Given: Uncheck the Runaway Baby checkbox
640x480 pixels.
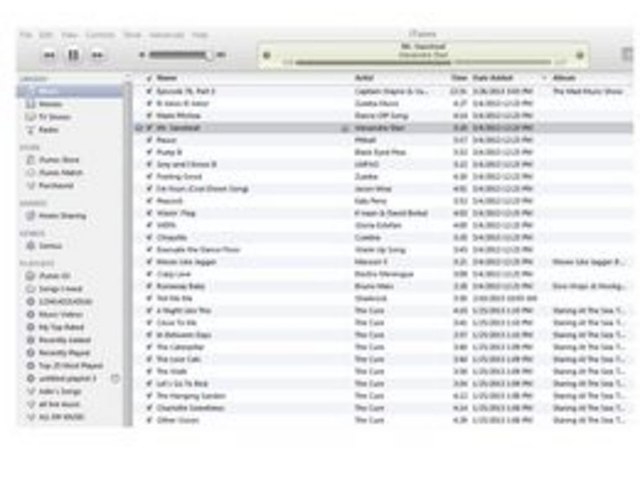Looking at the screenshot, I should point(149,286).
